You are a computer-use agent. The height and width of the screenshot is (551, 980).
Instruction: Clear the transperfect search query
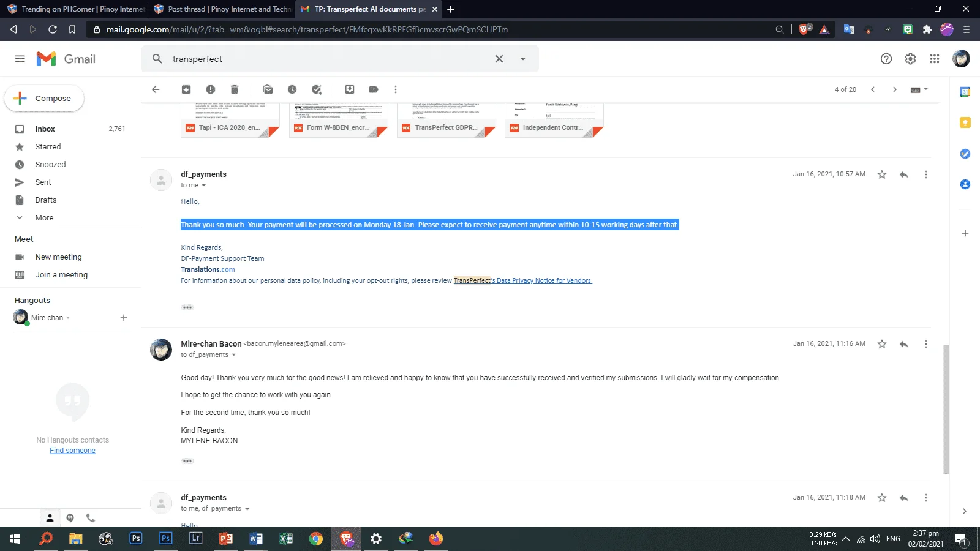click(499, 59)
